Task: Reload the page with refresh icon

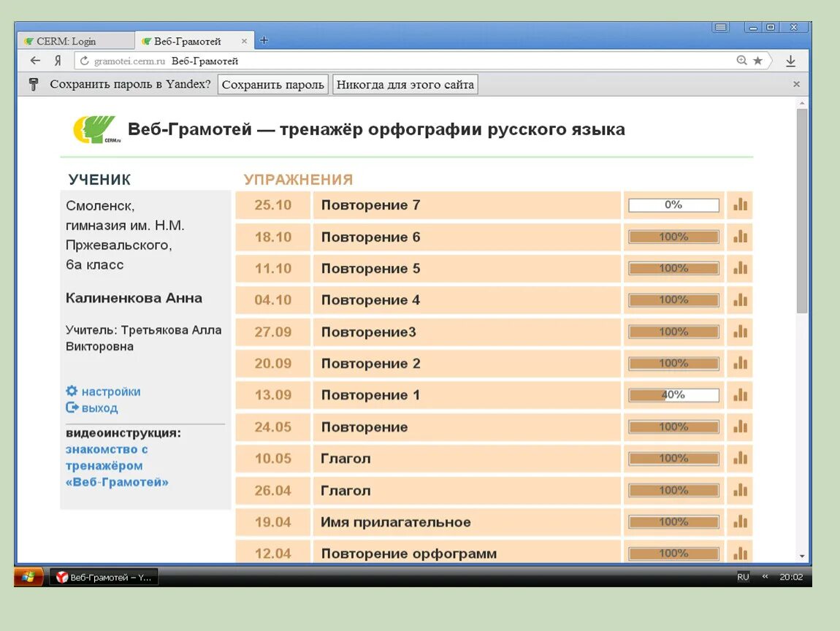Action: coord(84,61)
